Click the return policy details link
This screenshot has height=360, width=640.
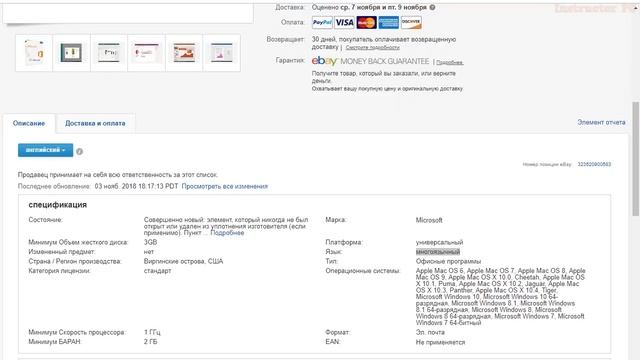pos(372,48)
